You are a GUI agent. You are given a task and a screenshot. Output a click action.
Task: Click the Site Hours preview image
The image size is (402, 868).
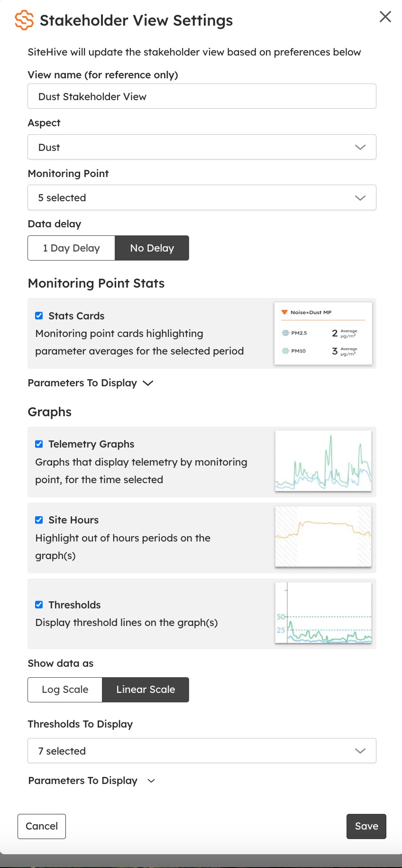tap(323, 537)
